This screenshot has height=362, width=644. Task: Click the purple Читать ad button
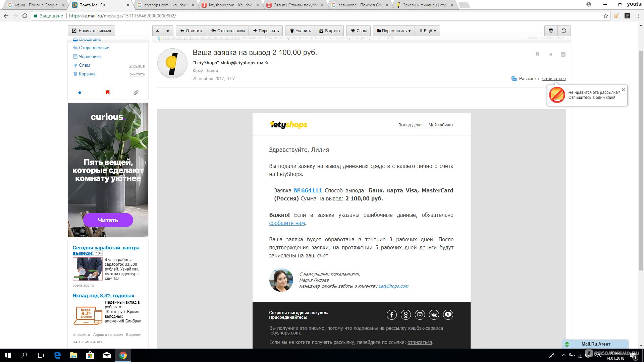coord(108,220)
